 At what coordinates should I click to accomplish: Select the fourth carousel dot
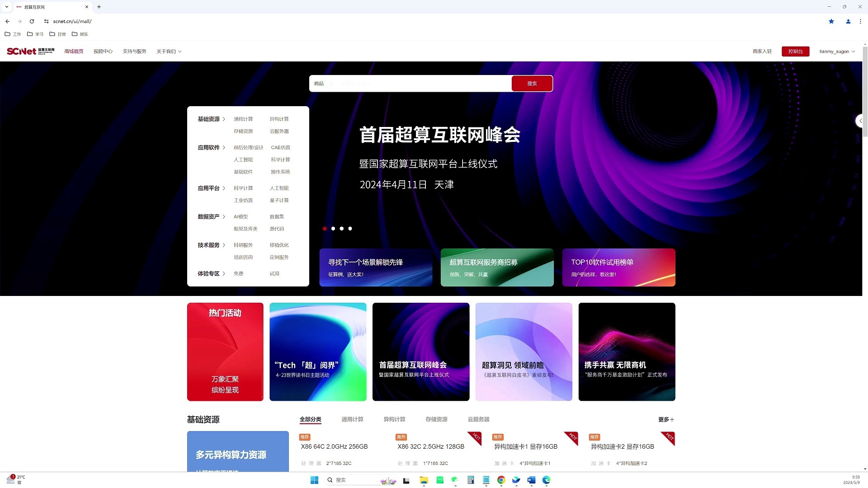click(x=350, y=229)
